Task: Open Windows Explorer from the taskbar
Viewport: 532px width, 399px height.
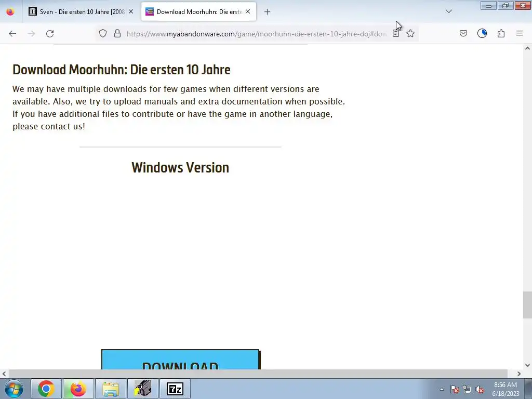Action: (111, 389)
